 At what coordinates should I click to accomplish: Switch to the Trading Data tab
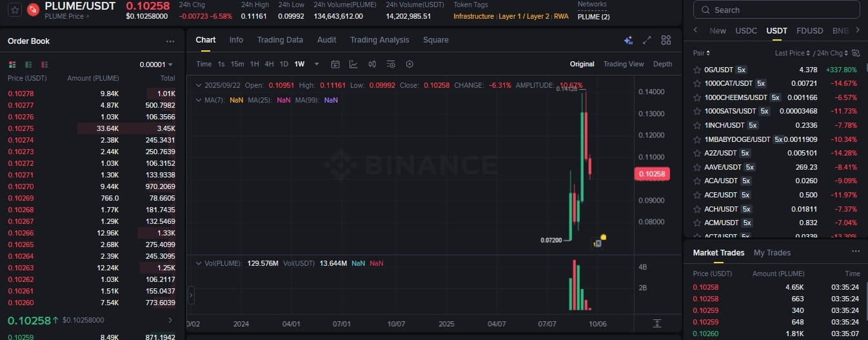point(280,40)
